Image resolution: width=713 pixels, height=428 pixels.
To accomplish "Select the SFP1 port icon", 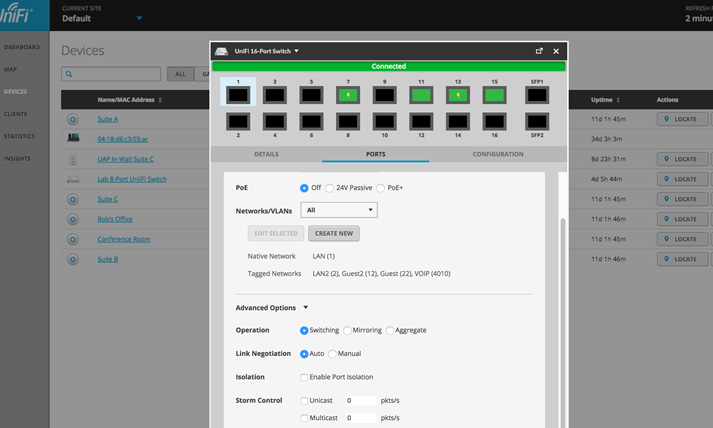I will pyautogui.click(x=537, y=96).
